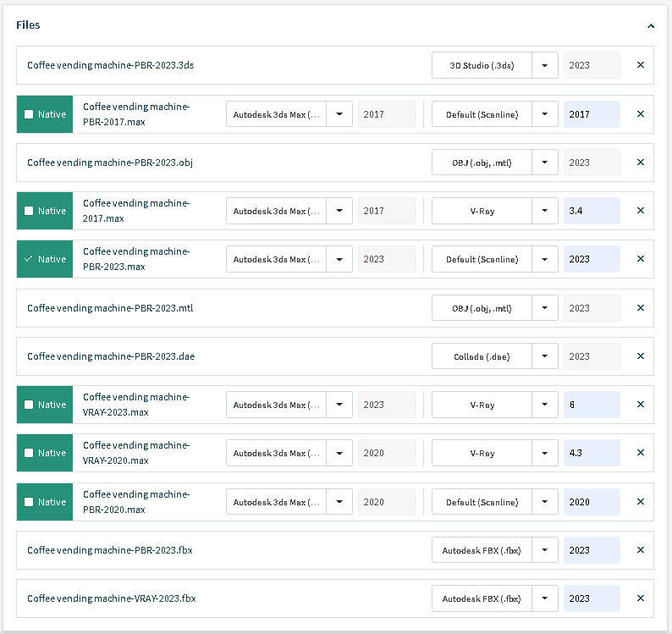Remove the PBR-2023.fbx file entry
The width and height of the screenshot is (672, 634).
640,550
